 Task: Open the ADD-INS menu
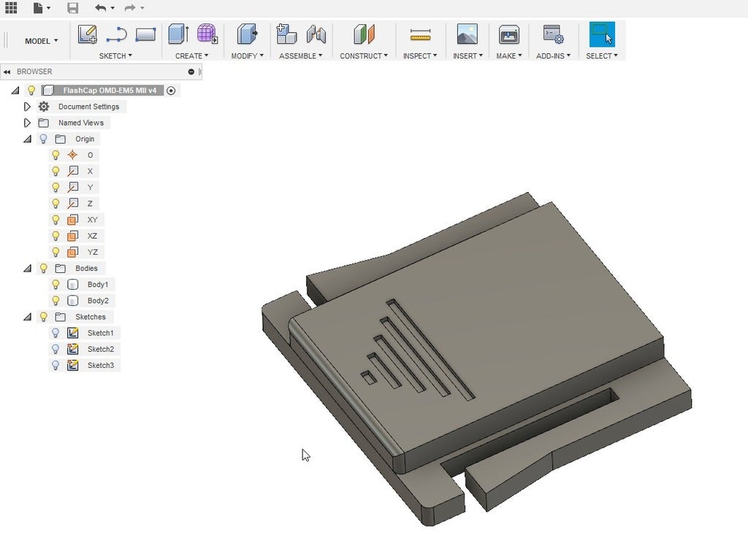coord(553,55)
